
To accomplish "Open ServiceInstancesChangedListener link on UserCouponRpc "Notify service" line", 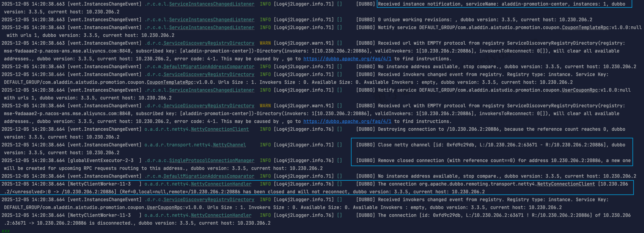I will (x=212, y=90).
